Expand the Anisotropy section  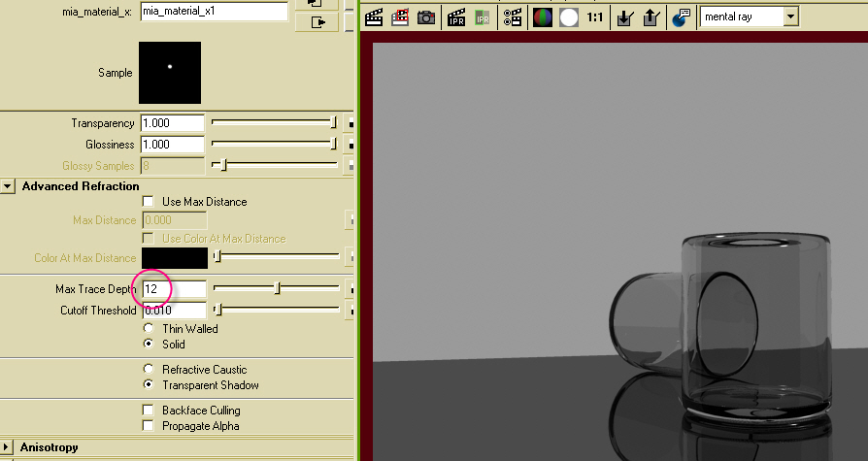coord(7,447)
